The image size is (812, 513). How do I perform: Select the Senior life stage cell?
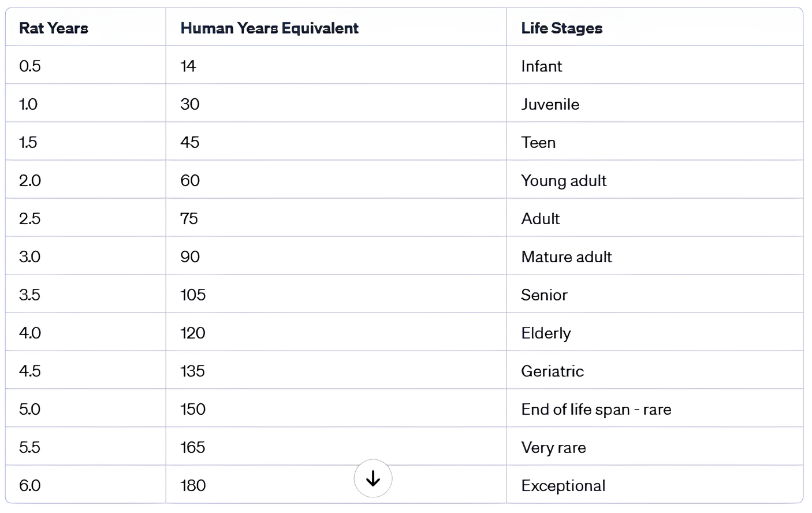(x=544, y=295)
